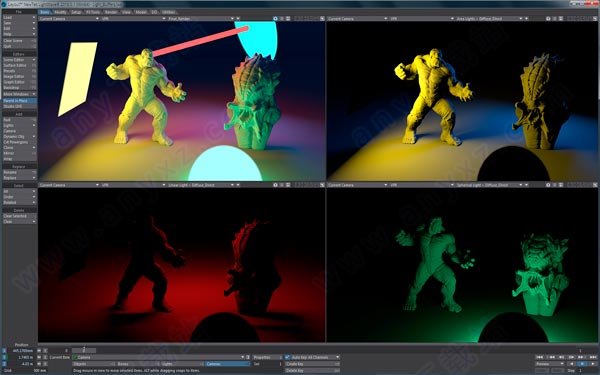Image resolution: width=600 pixels, height=375 pixels.
Task: Toggle the Auto Key checkbox
Action: pyautogui.click(x=287, y=357)
